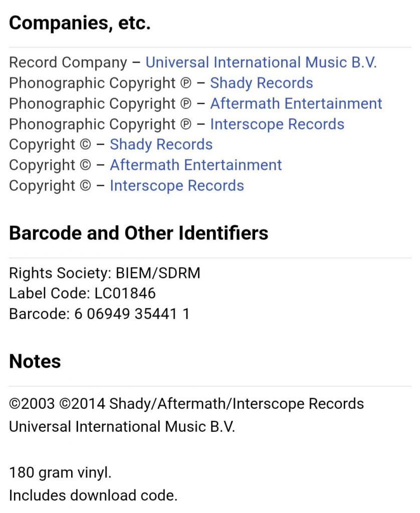Click the 180 gram vinyl note
The width and height of the screenshot is (420, 513).
(60, 473)
